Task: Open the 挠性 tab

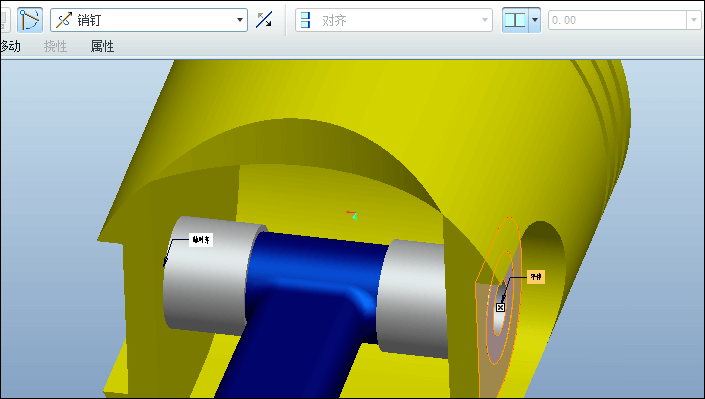Action: tap(55, 46)
